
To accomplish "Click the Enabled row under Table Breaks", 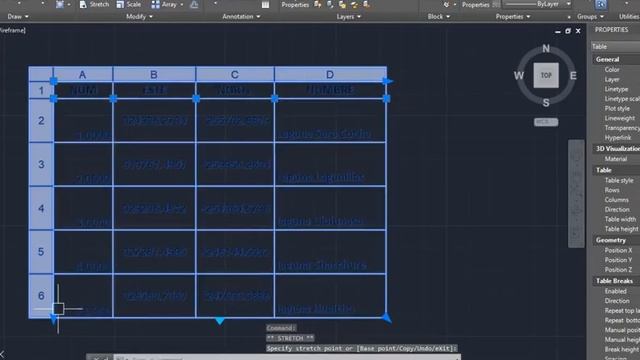I will (616, 291).
